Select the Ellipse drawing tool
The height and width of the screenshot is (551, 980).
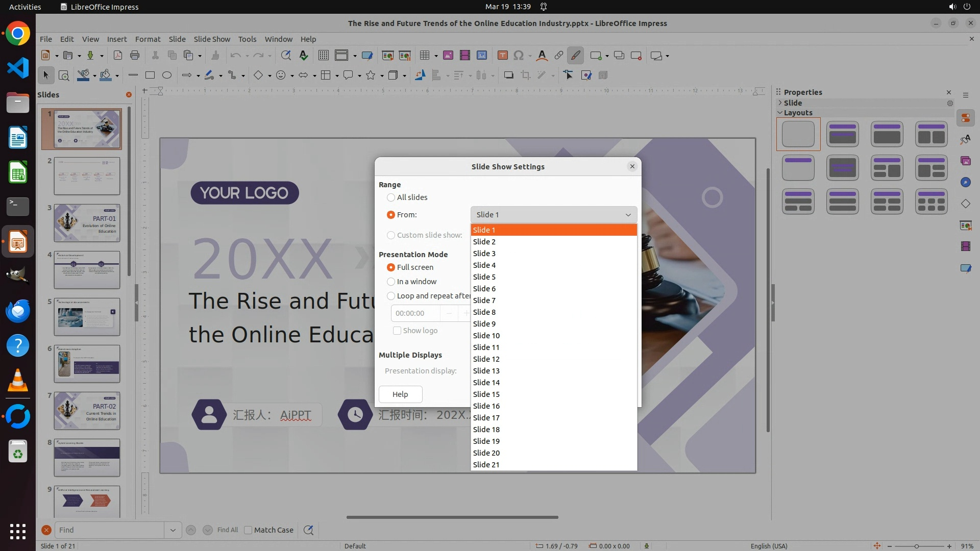[x=167, y=76]
